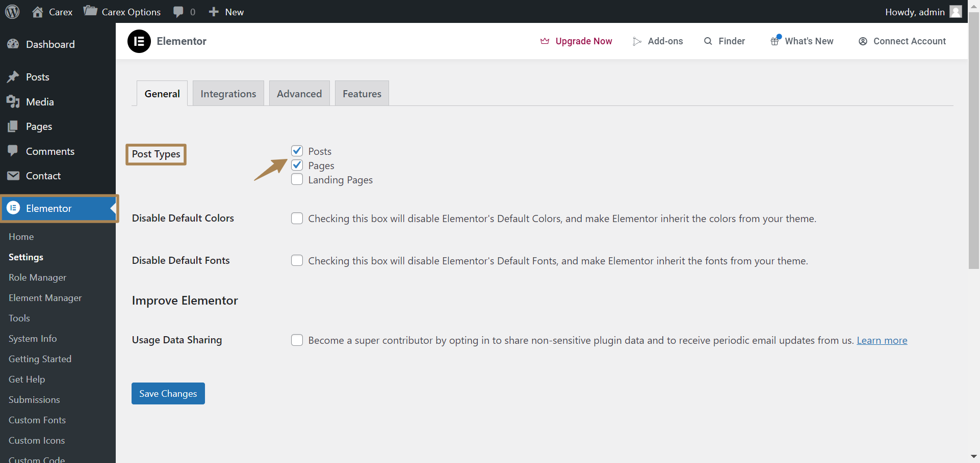Viewport: 980px width, 463px height.
Task: Click the Save Changes button
Action: tap(168, 394)
